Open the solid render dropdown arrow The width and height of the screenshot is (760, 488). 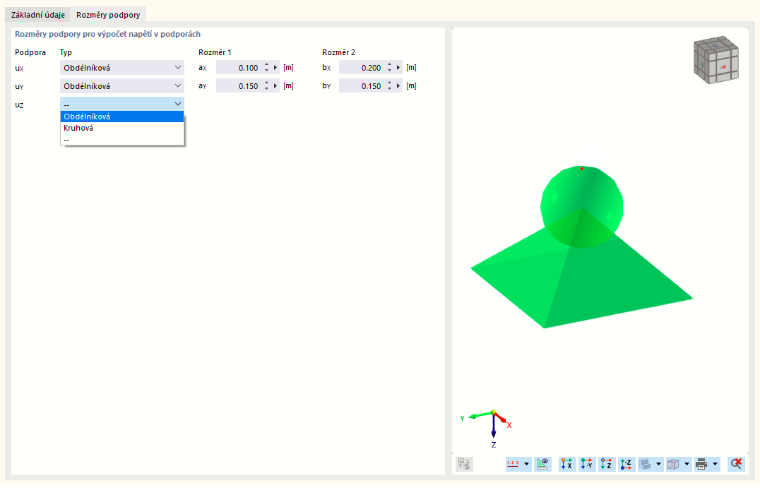pyautogui.click(x=686, y=464)
